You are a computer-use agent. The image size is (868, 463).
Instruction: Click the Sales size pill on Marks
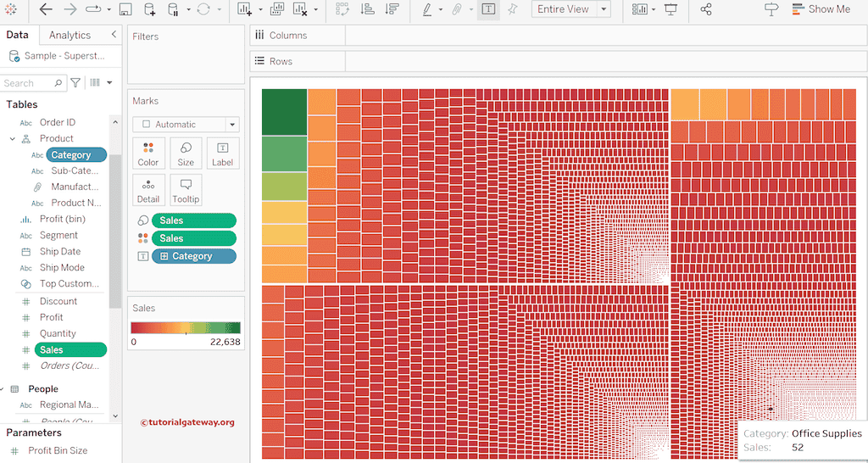point(194,220)
